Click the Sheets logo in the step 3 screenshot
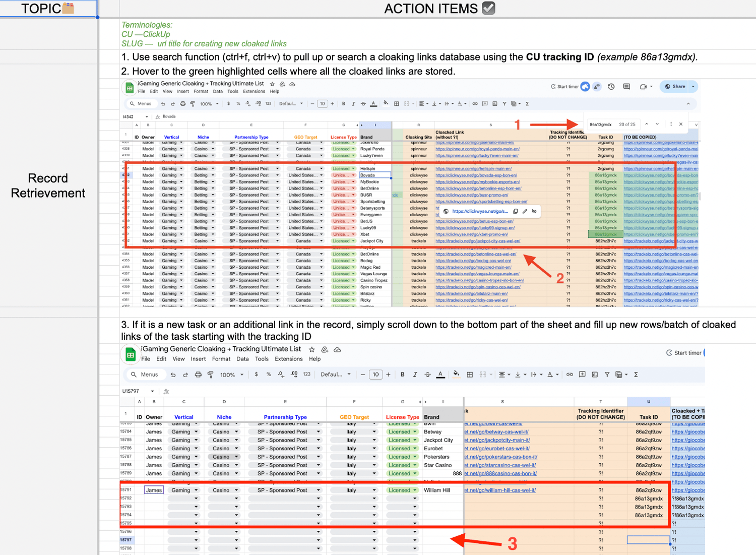This screenshot has width=756, height=555. click(x=130, y=354)
